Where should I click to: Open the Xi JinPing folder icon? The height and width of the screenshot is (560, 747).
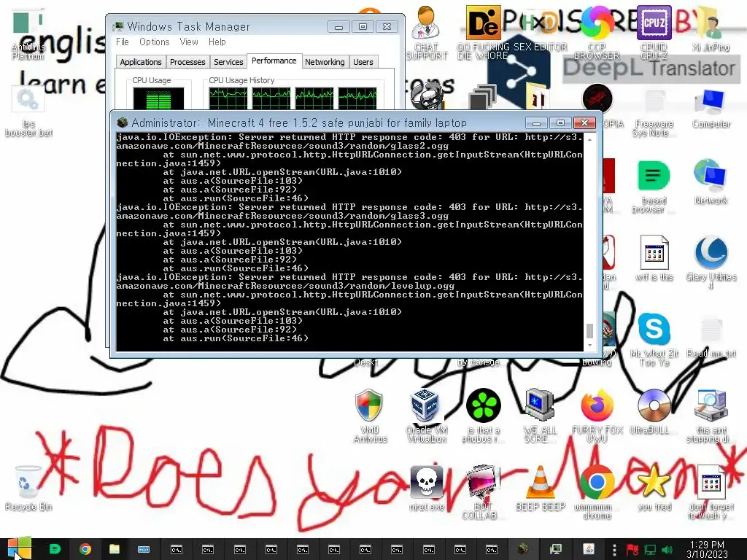pyautogui.click(x=711, y=29)
